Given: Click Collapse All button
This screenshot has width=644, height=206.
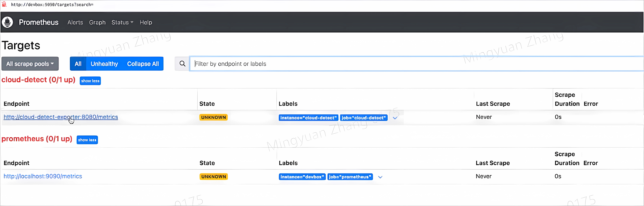Looking at the screenshot, I should pos(143,64).
